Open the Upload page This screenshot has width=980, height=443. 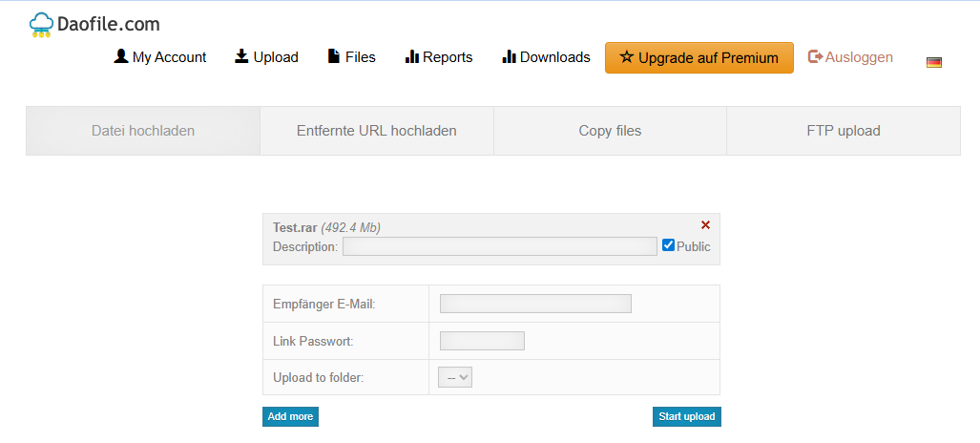[x=267, y=57]
